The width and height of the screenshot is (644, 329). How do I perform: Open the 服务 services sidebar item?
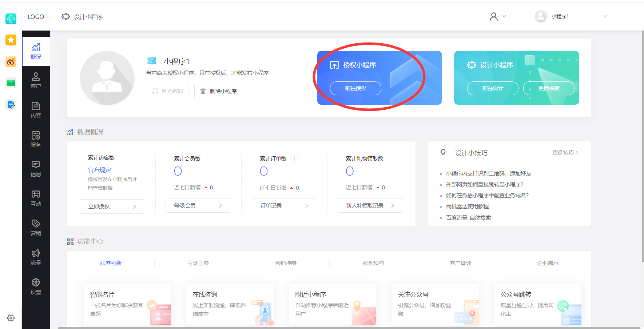[x=36, y=140]
